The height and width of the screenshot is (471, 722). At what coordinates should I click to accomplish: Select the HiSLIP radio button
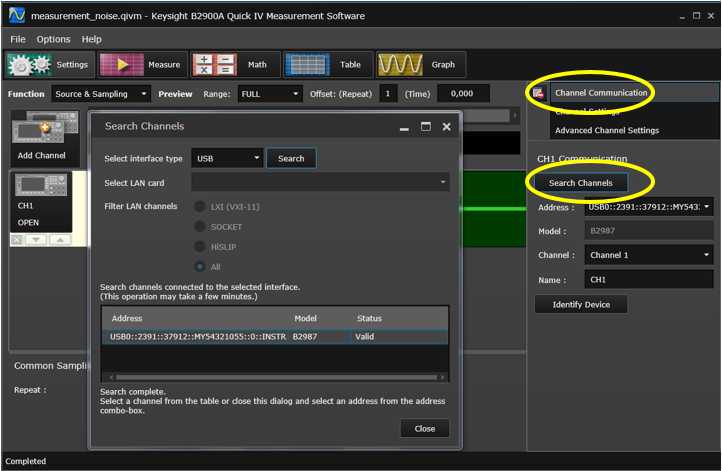(x=200, y=247)
